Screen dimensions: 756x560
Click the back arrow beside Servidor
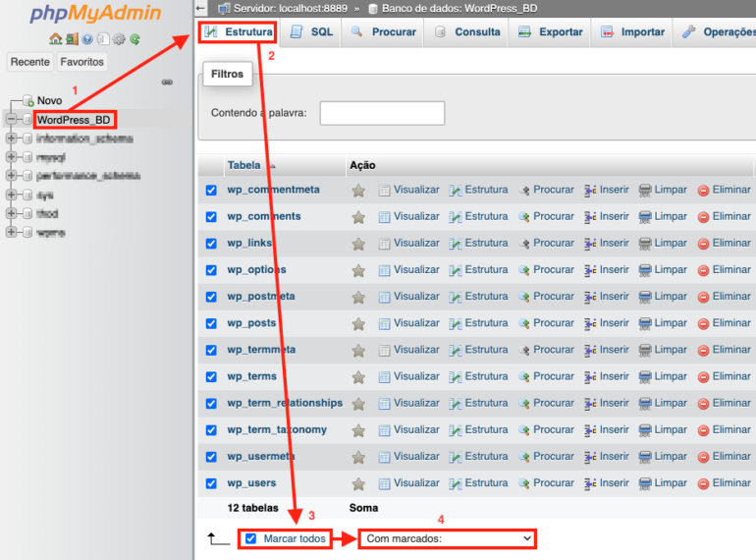tap(200, 8)
